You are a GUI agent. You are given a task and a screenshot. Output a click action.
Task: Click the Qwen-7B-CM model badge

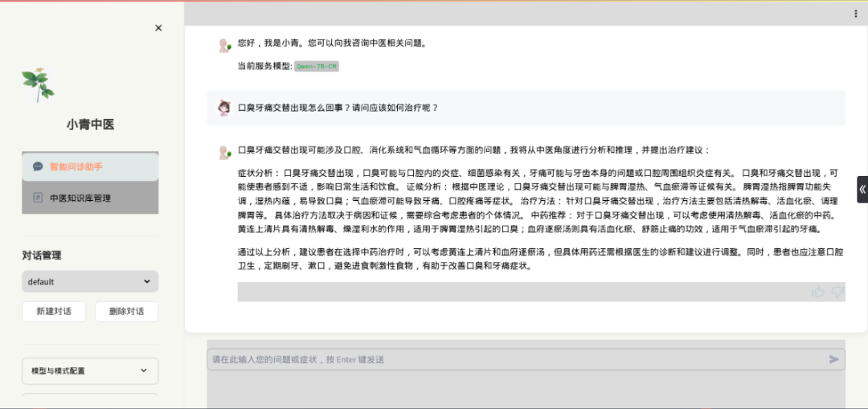click(316, 66)
